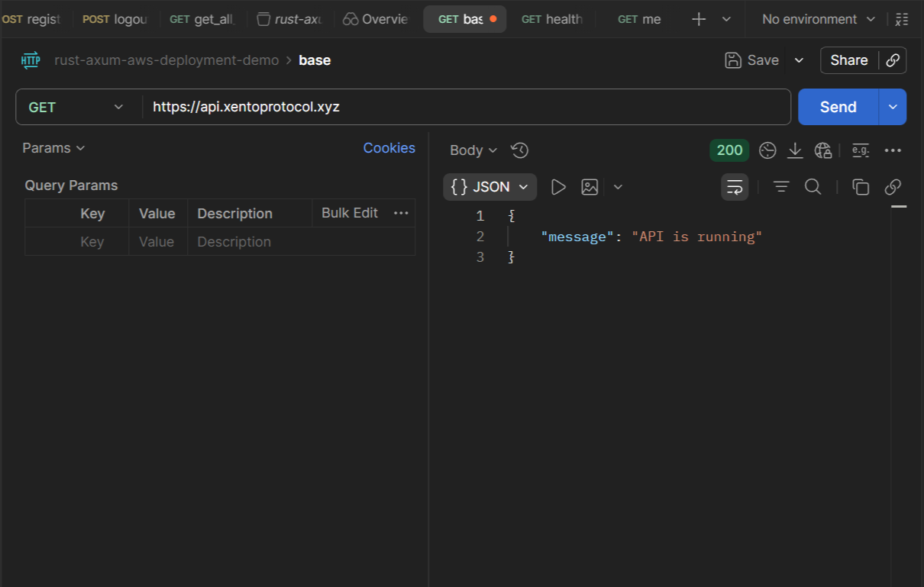This screenshot has height=587, width=924.
Task: Click the response link chain icon
Action: coord(893,187)
